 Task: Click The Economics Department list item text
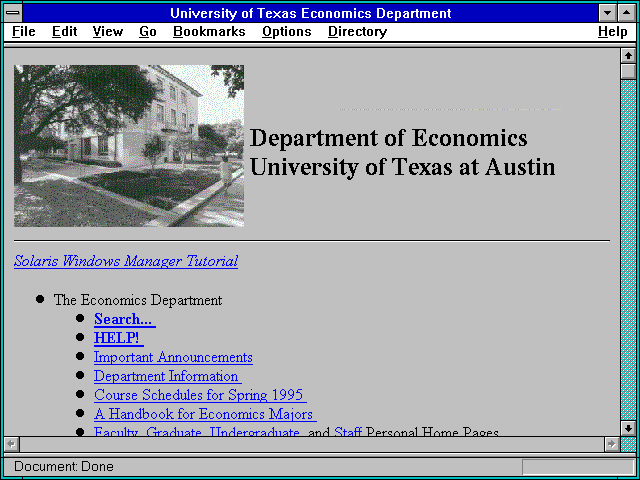click(x=138, y=300)
